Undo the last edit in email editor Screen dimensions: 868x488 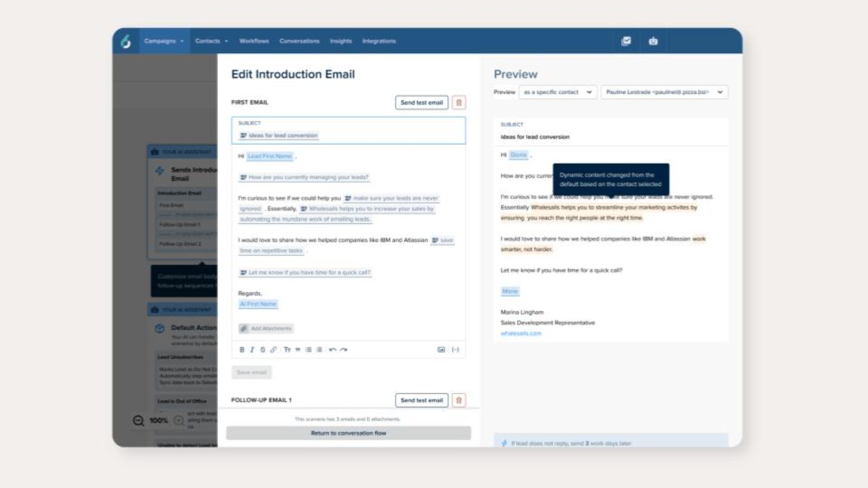tap(333, 350)
